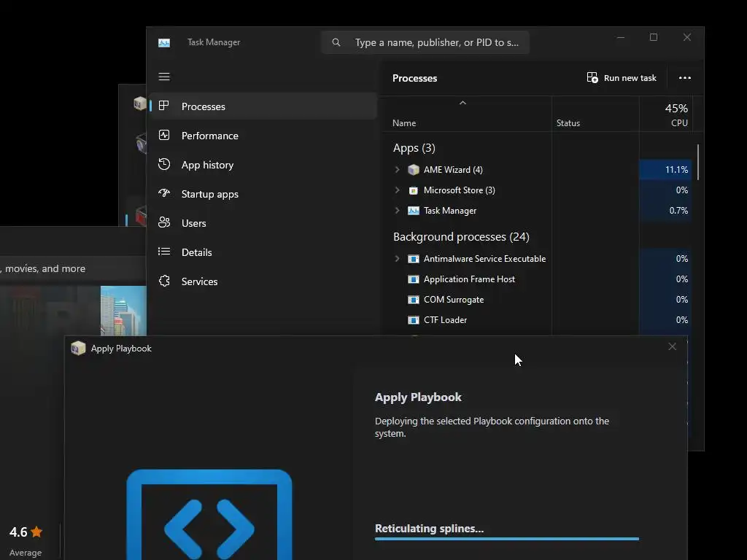Click top cube icon in background window
Image resolution: width=747 pixels, height=560 pixels.
140,103
